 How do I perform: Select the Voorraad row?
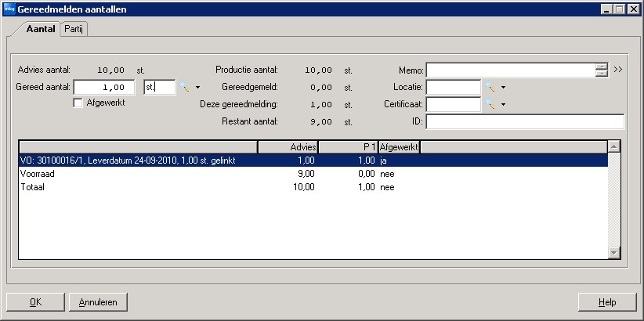coord(313,174)
